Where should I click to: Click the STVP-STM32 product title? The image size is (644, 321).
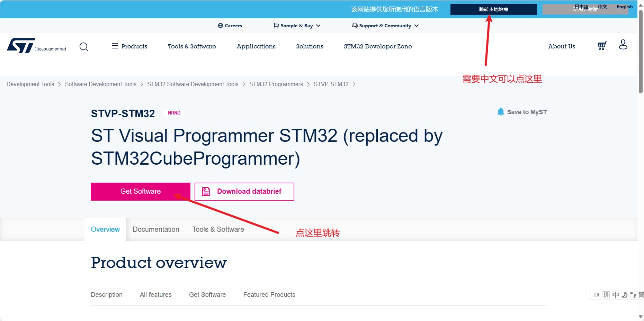coord(123,113)
